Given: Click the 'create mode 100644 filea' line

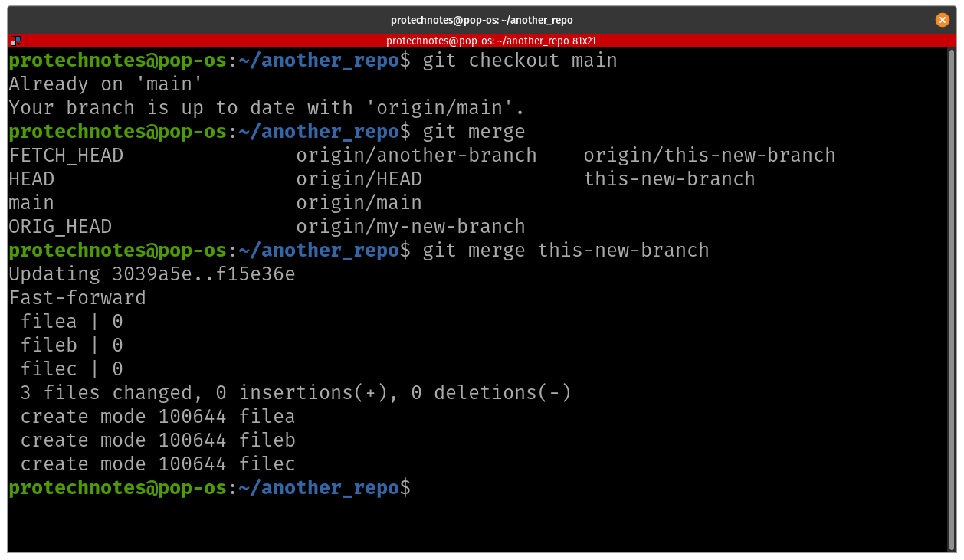Looking at the screenshot, I should pyautogui.click(x=158, y=417).
